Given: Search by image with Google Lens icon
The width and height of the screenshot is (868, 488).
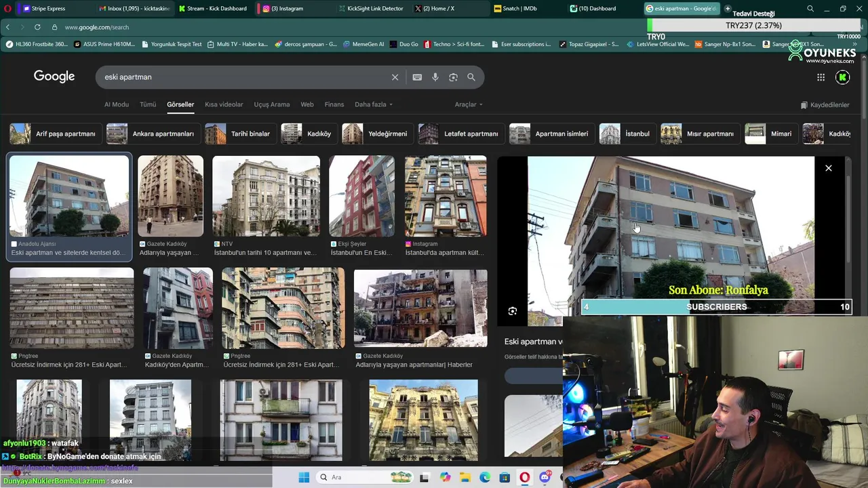Looking at the screenshot, I should click(x=453, y=77).
